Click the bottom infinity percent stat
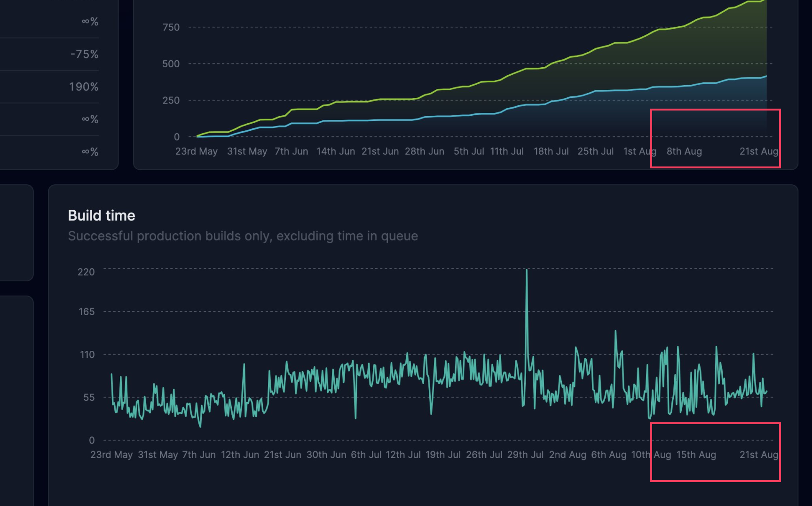 89,151
